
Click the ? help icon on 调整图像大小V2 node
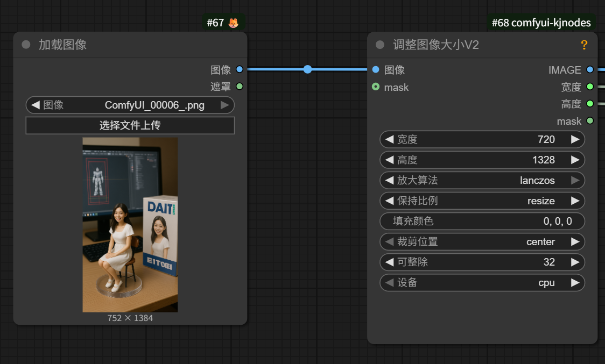(584, 45)
